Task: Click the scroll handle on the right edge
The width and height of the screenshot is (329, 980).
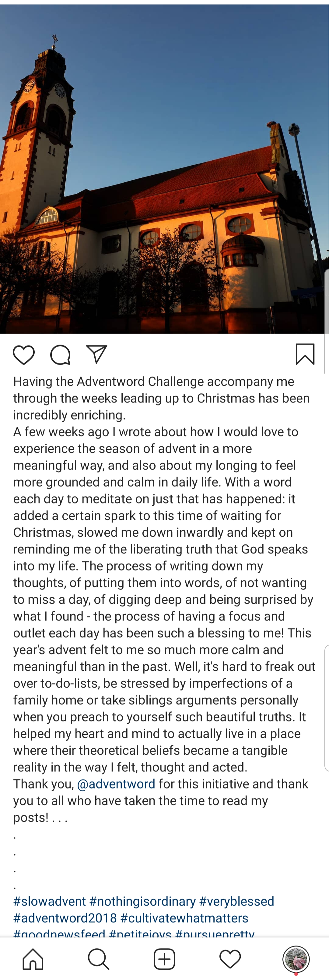Action: pyautogui.click(x=327, y=708)
